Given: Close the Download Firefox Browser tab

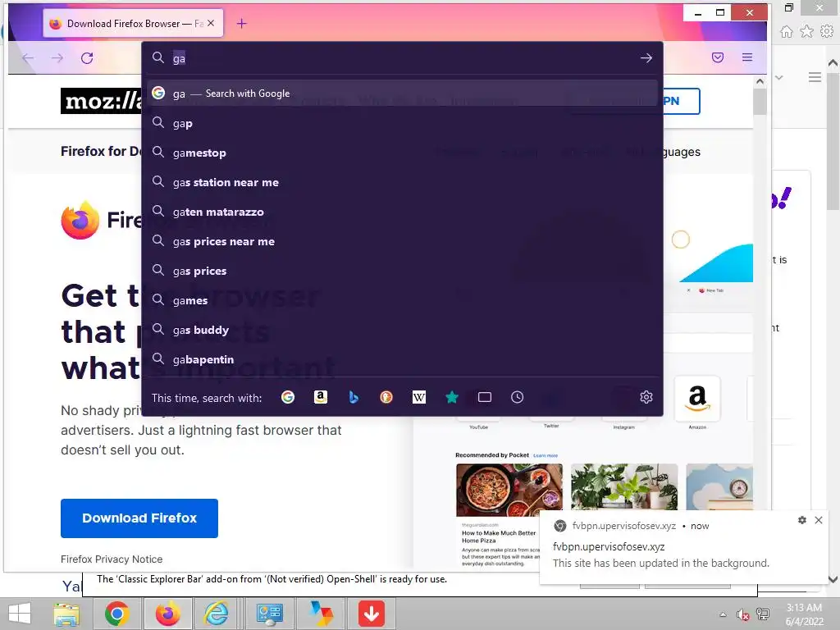Looking at the screenshot, I should click(x=211, y=24).
